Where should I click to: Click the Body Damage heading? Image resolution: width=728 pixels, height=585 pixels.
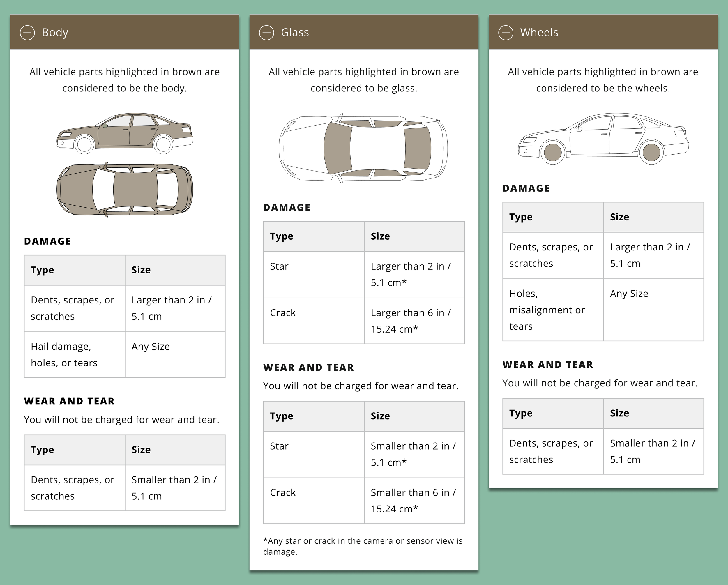pyautogui.click(x=47, y=241)
